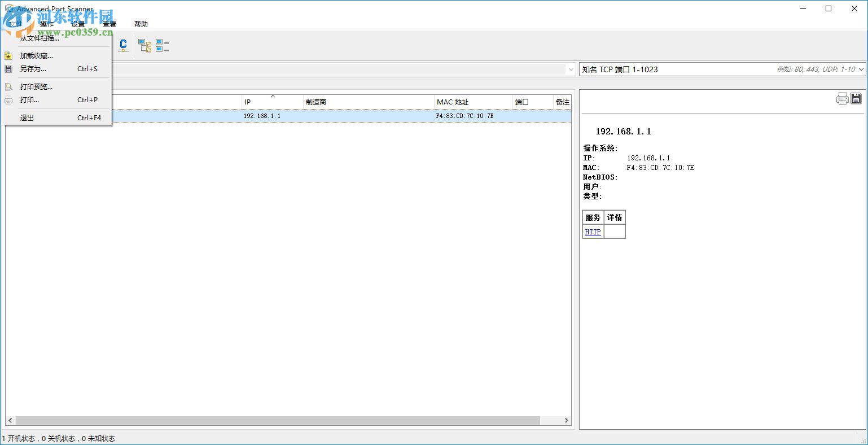Viewport: 868px width, 445px height.
Task: Open the IP range combo box dropdown
Action: coord(570,69)
